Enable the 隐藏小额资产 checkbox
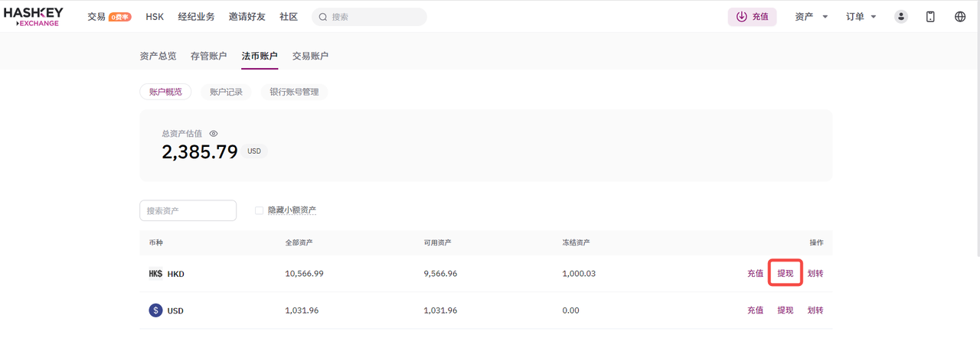The width and height of the screenshot is (980, 351). pyautogui.click(x=259, y=210)
